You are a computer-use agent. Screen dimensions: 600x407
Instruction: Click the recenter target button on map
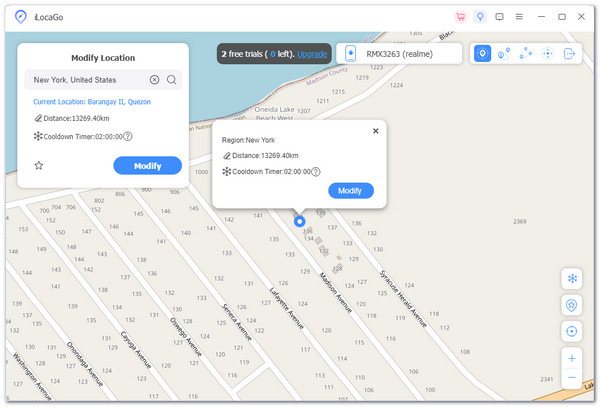pos(572,331)
